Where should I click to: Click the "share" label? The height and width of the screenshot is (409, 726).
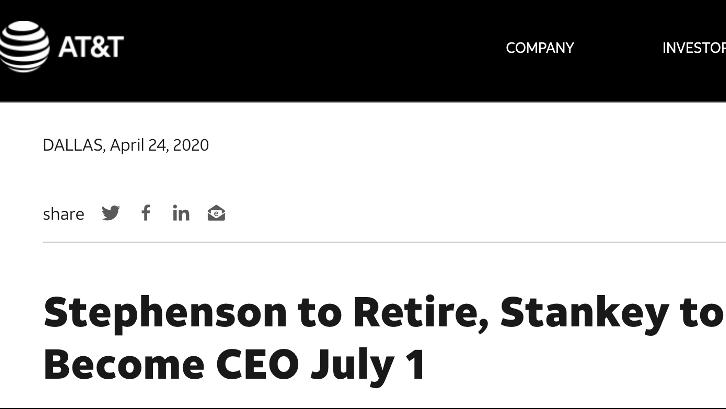pos(63,214)
